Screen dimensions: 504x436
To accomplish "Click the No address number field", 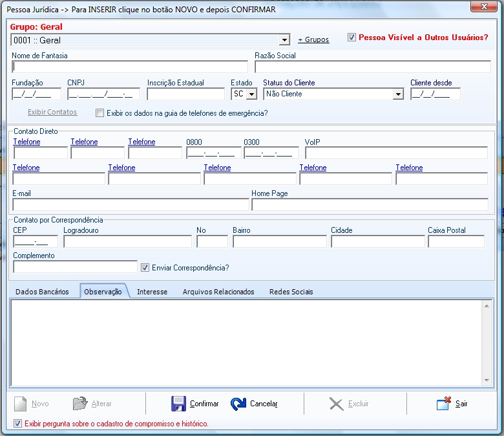I will click(212, 241).
